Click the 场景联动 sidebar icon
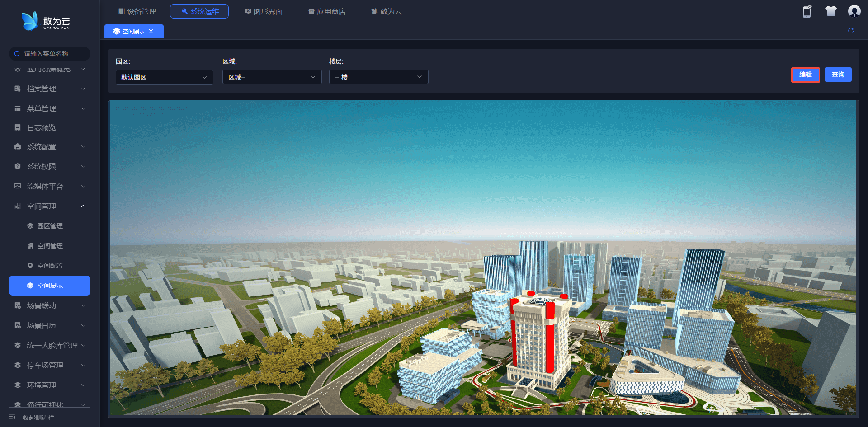The width and height of the screenshot is (868, 427). [18, 305]
